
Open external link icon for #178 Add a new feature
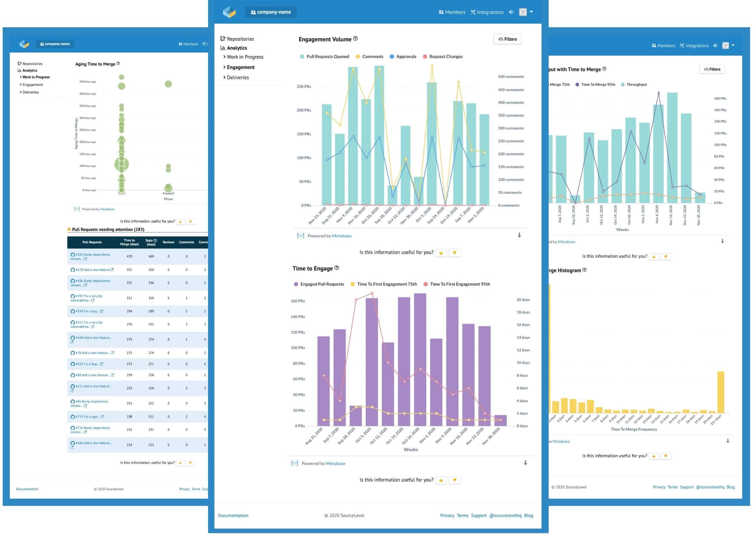pyautogui.click(x=112, y=270)
